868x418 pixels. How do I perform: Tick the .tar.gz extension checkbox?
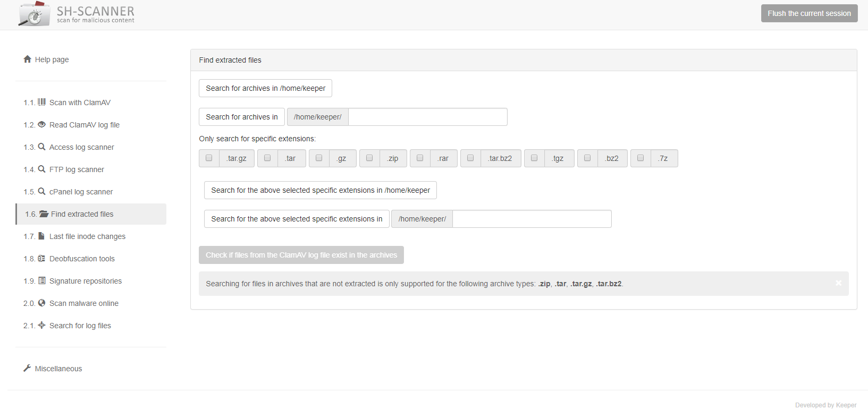[209, 158]
